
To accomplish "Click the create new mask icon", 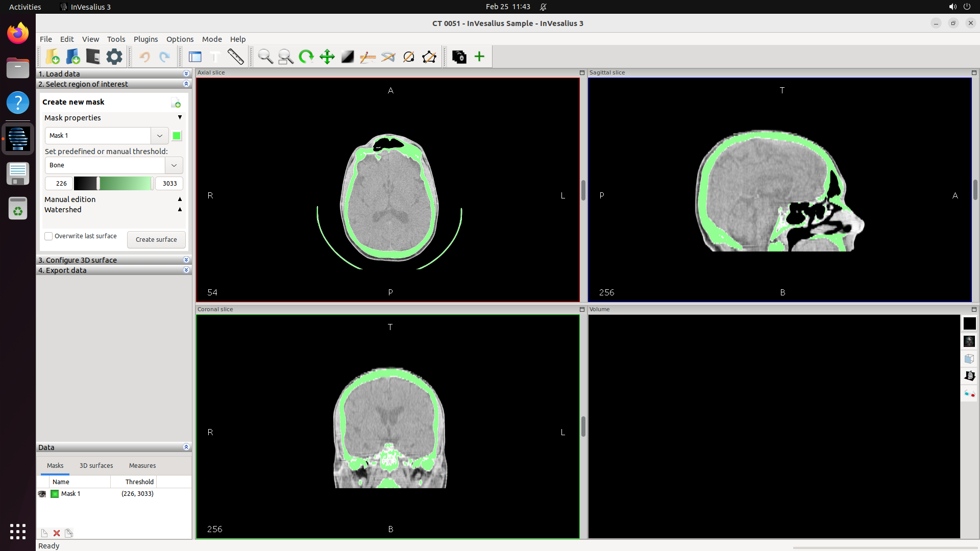I will (176, 103).
